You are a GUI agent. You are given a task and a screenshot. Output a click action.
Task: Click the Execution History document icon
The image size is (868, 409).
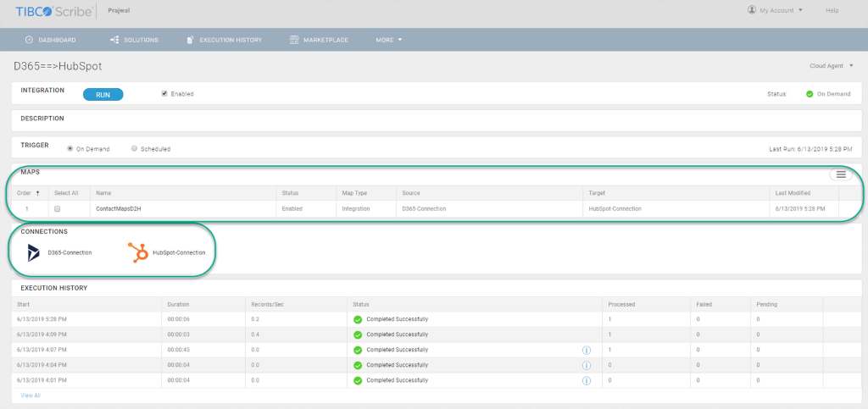click(190, 40)
